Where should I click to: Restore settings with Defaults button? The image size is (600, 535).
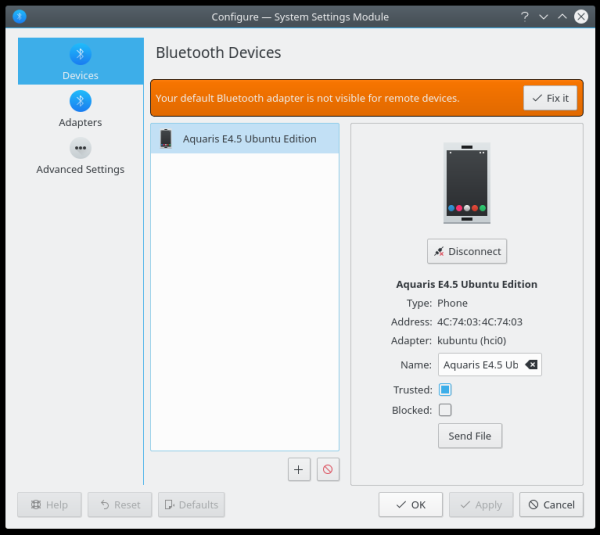191,505
